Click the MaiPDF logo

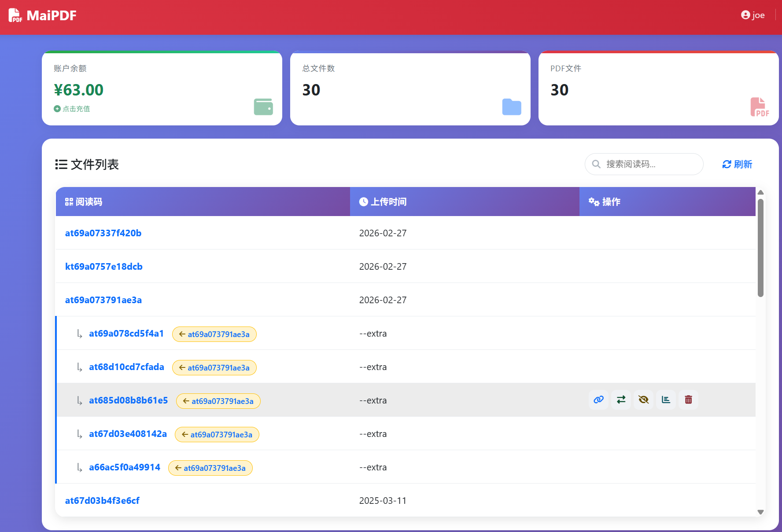click(x=43, y=15)
